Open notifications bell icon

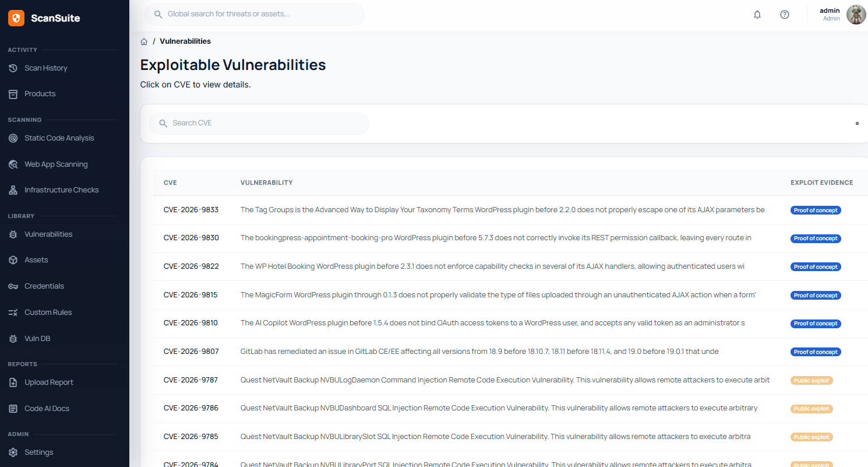click(x=757, y=15)
